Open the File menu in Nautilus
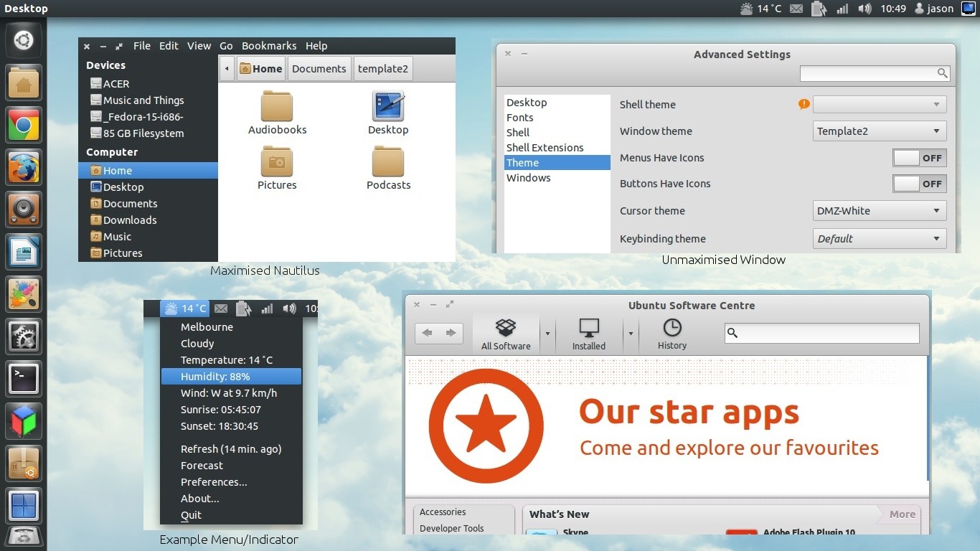 tap(142, 46)
